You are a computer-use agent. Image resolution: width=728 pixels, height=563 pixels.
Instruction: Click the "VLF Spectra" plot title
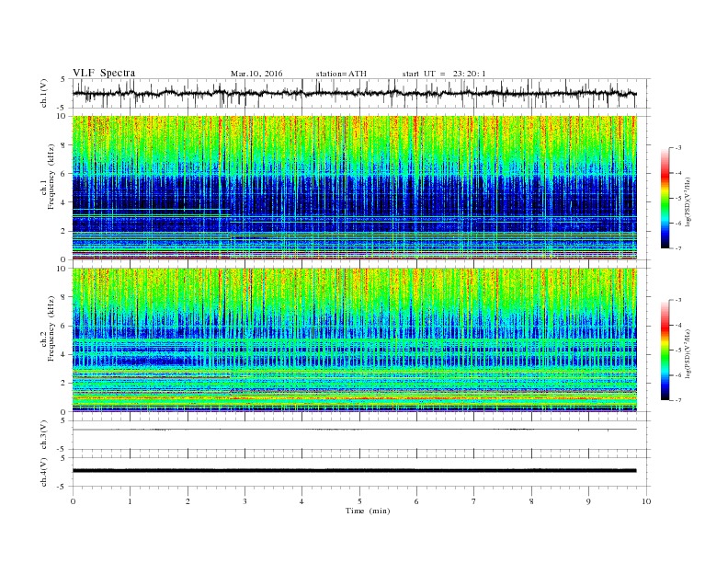[x=104, y=73]
